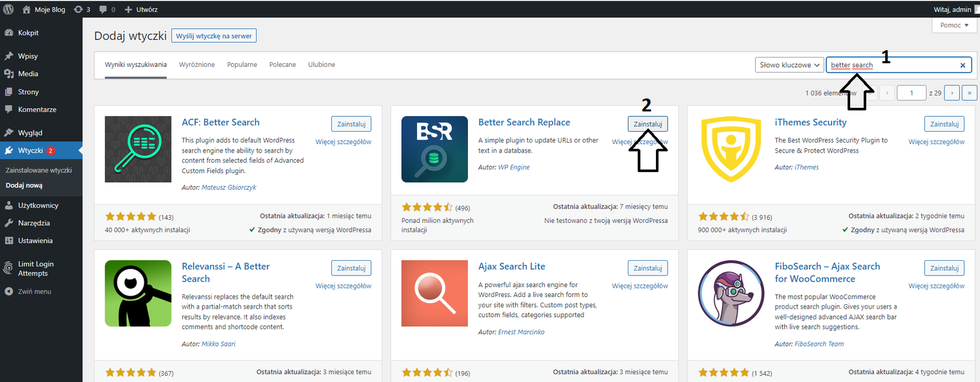
Task: Open author Mikko Saari link
Action: (219, 344)
